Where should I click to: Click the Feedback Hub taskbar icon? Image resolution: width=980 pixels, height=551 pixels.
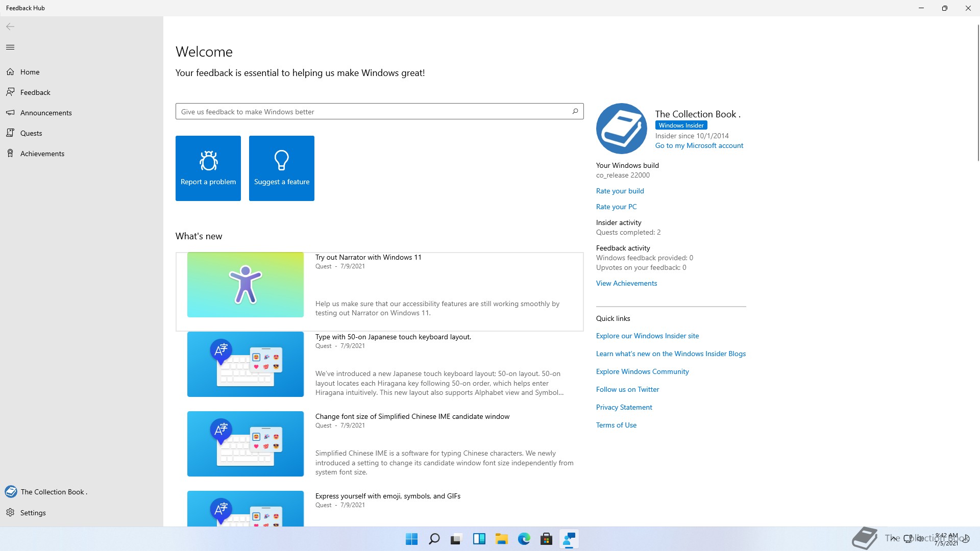pos(569,539)
